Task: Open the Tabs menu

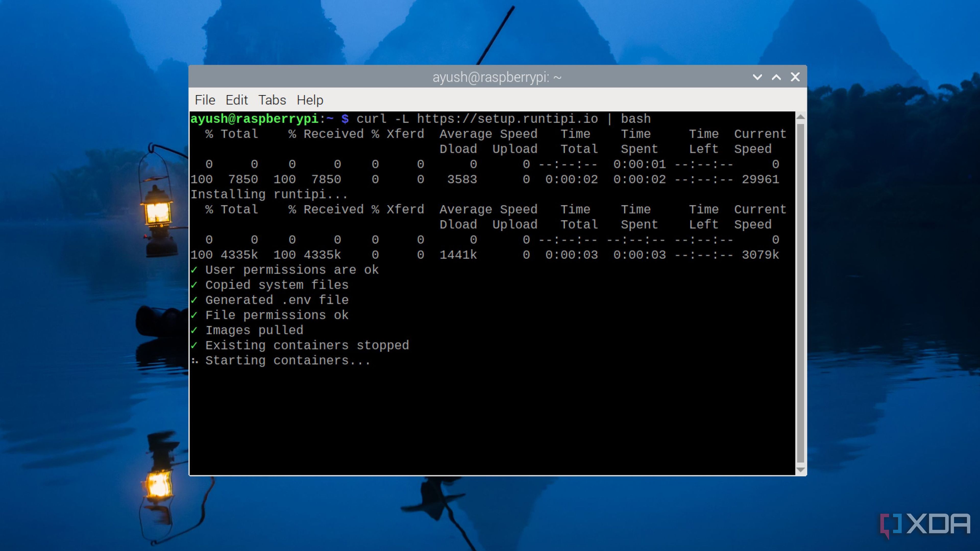Action: (x=272, y=100)
